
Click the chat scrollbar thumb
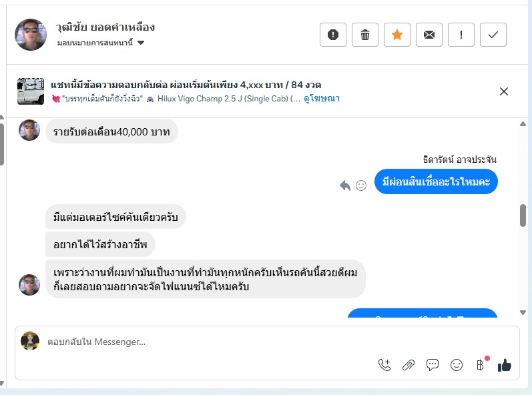tap(523, 215)
